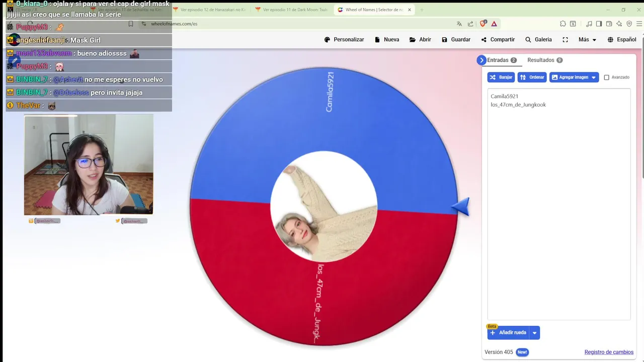
Task: Click TheVar chat username
Action: (28, 106)
